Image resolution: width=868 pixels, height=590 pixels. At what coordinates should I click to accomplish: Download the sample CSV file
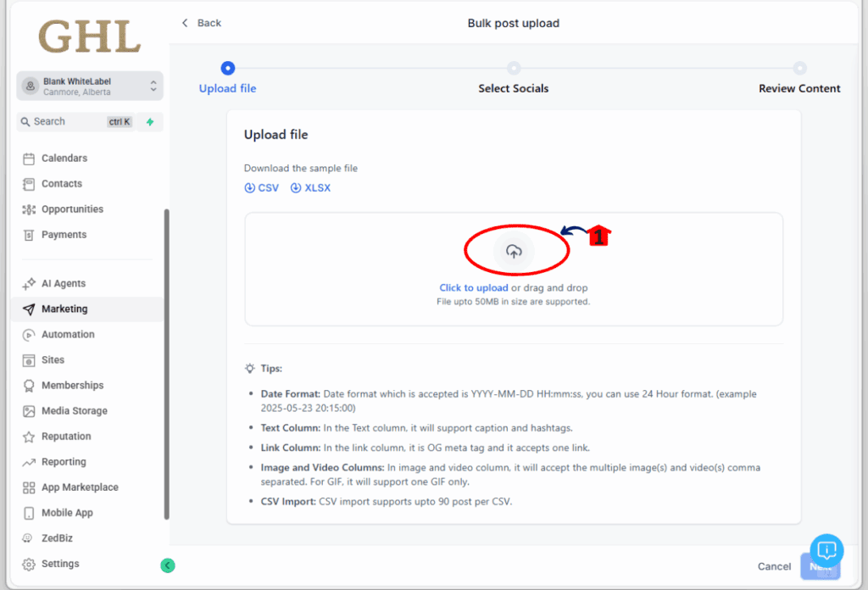click(262, 188)
